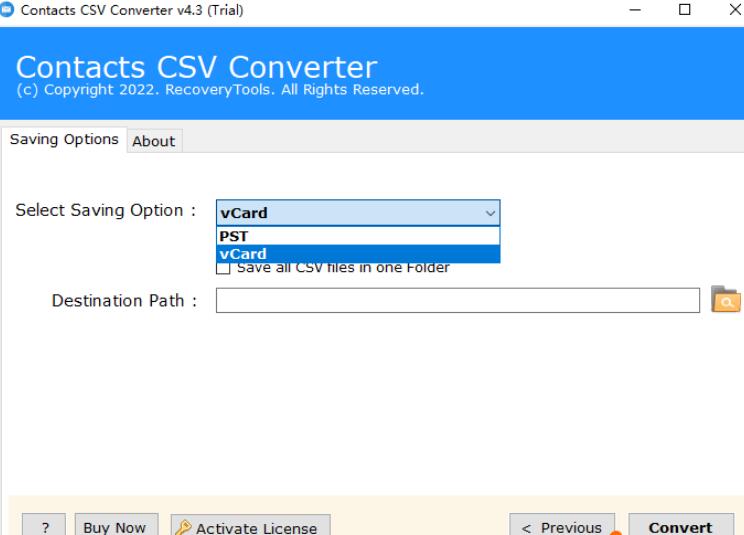The width and height of the screenshot is (744, 535).
Task: Maximize the Contacts CSV Converter window
Action: pos(685,9)
